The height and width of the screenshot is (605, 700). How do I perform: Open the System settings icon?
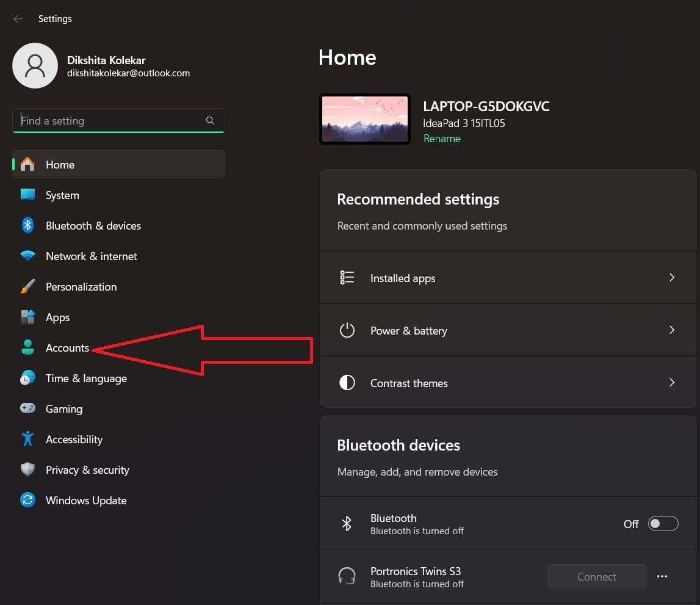coord(28,195)
